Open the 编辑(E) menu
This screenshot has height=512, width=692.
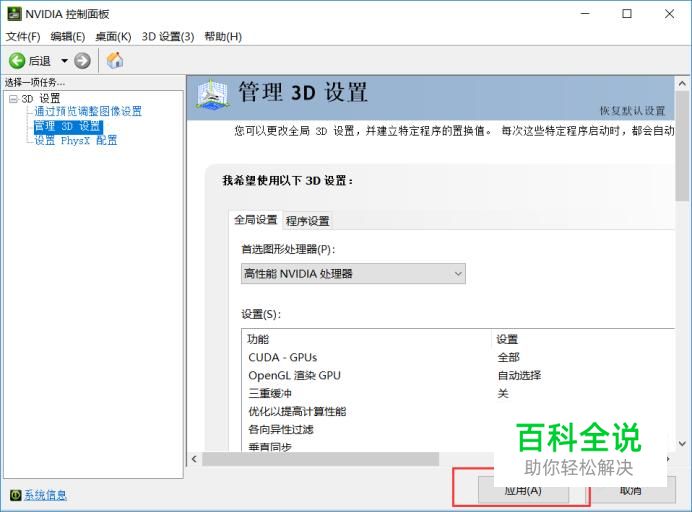pos(68,37)
